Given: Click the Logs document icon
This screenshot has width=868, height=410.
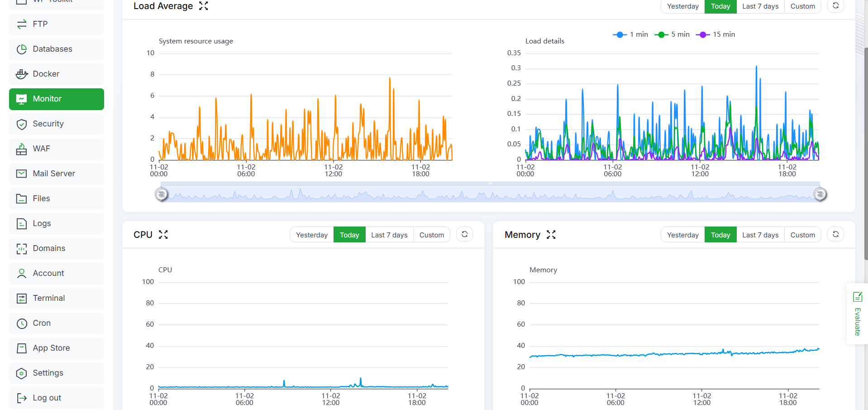Looking at the screenshot, I should pos(22,223).
